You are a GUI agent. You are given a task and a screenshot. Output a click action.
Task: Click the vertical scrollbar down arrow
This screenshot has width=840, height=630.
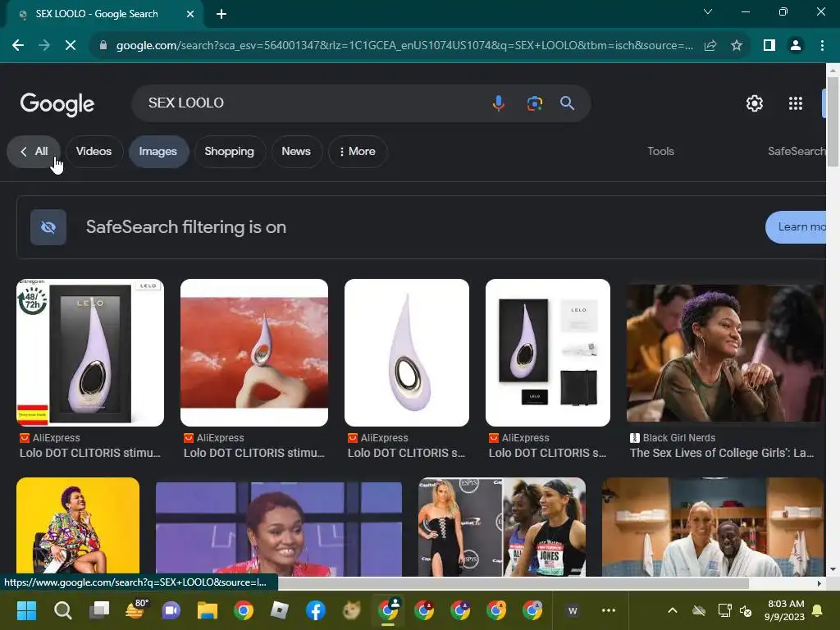click(833, 570)
